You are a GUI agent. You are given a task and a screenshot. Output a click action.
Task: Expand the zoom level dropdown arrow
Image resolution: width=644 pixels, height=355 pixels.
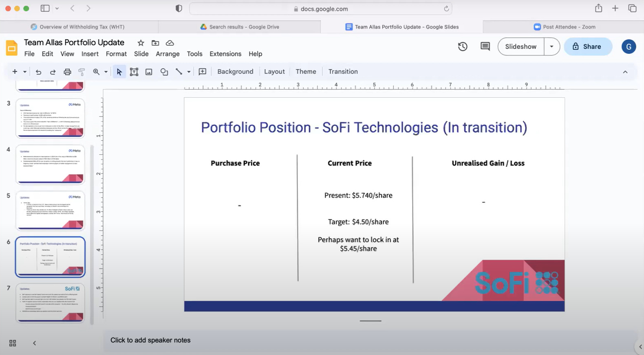click(x=106, y=72)
